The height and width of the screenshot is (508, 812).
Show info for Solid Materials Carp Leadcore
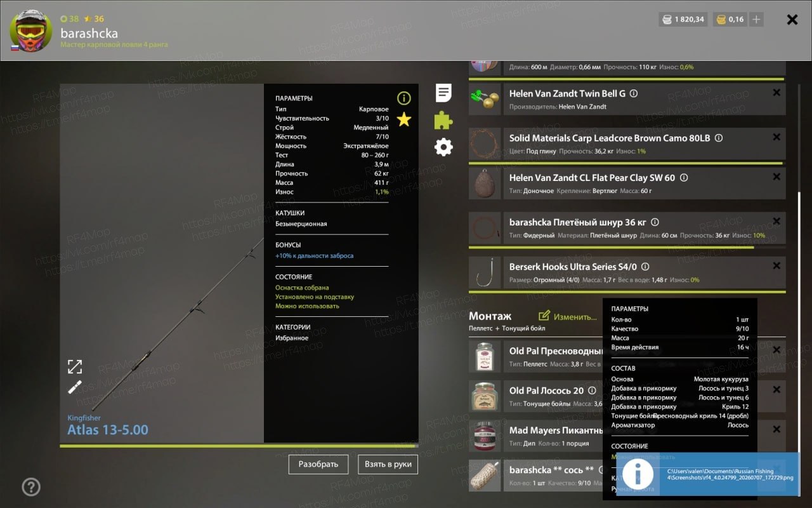click(x=719, y=138)
